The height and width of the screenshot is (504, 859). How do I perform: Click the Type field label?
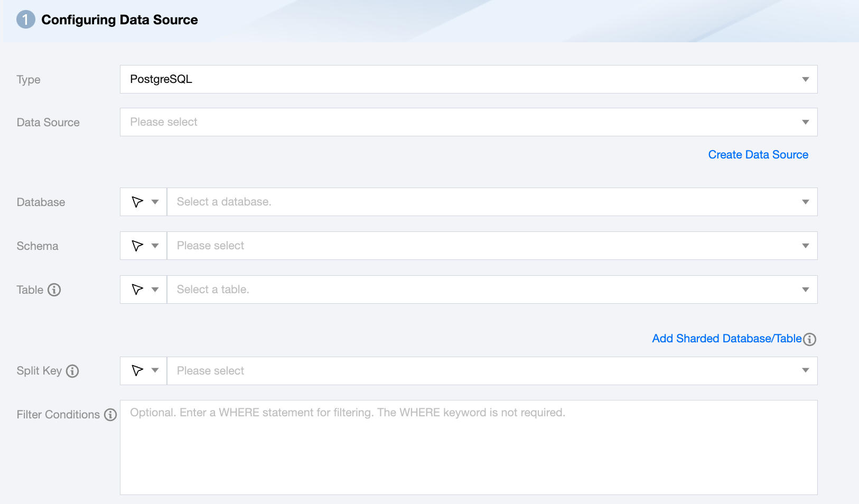click(x=29, y=80)
